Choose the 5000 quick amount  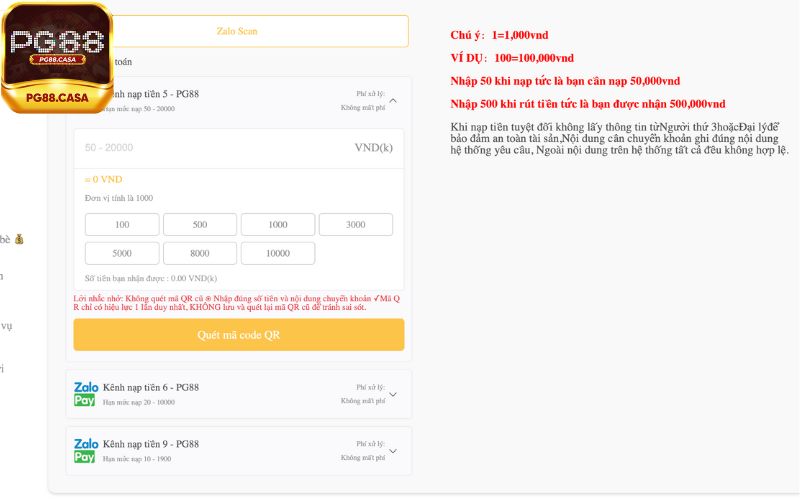[x=122, y=254]
